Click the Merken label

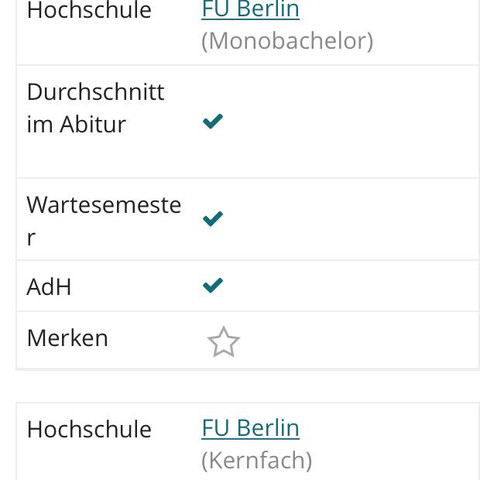pos(68,338)
